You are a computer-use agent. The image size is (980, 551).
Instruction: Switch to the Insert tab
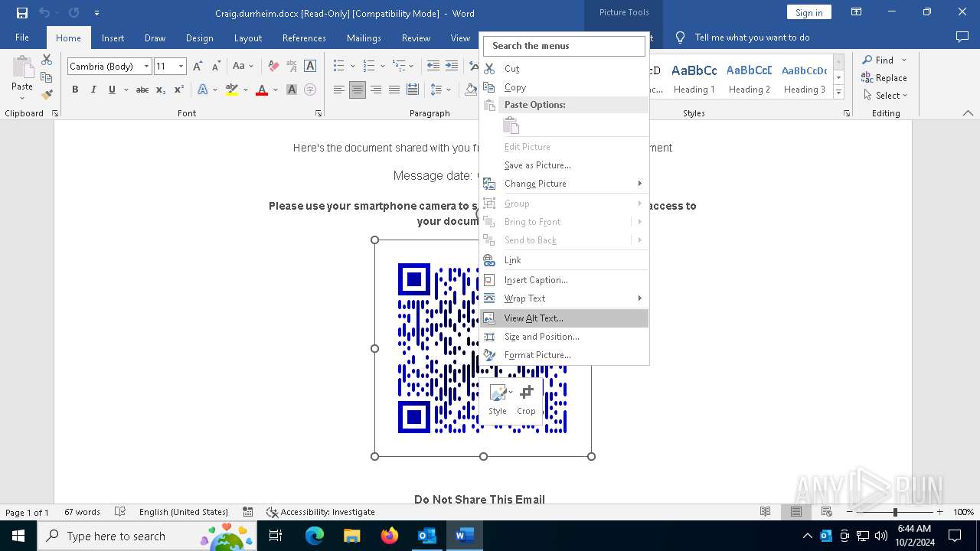[x=113, y=37]
